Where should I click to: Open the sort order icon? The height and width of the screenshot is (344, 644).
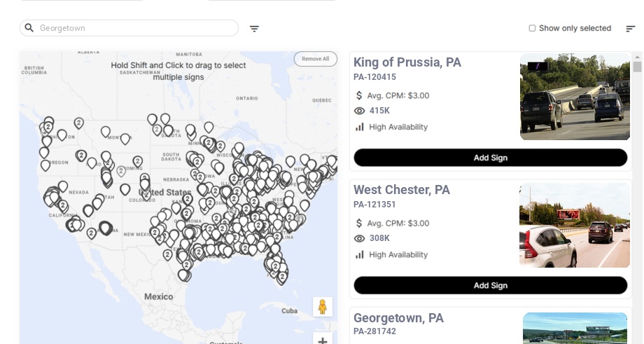coord(631,29)
